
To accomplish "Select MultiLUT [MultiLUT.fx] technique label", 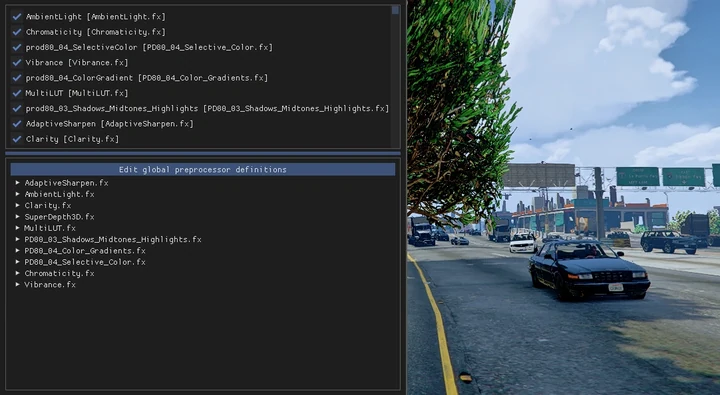I will click(x=77, y=93).
